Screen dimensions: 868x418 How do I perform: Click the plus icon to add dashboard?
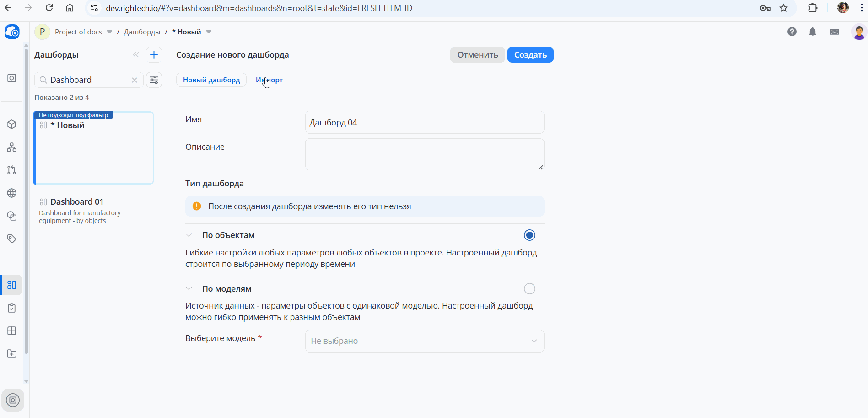tap(154, 55)
